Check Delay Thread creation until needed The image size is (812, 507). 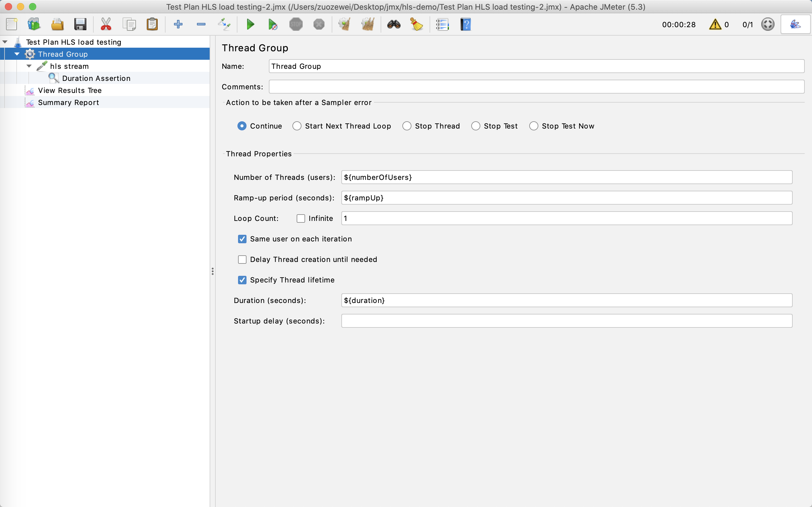[242, 260]
